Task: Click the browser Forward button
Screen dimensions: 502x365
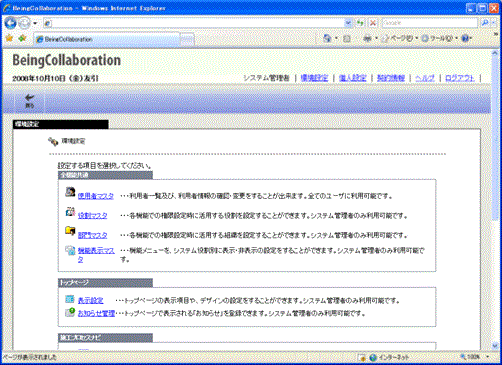Action: [x=24, y=23]
